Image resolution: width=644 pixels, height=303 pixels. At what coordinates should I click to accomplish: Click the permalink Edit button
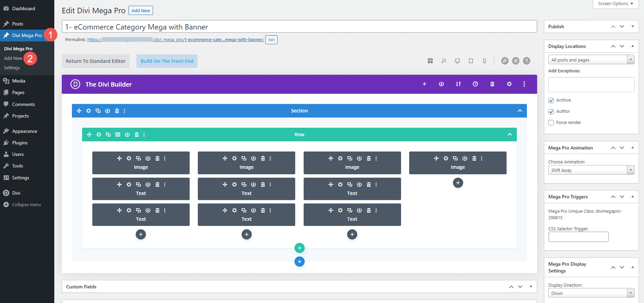pyautogui.click(x=272, y=40)
